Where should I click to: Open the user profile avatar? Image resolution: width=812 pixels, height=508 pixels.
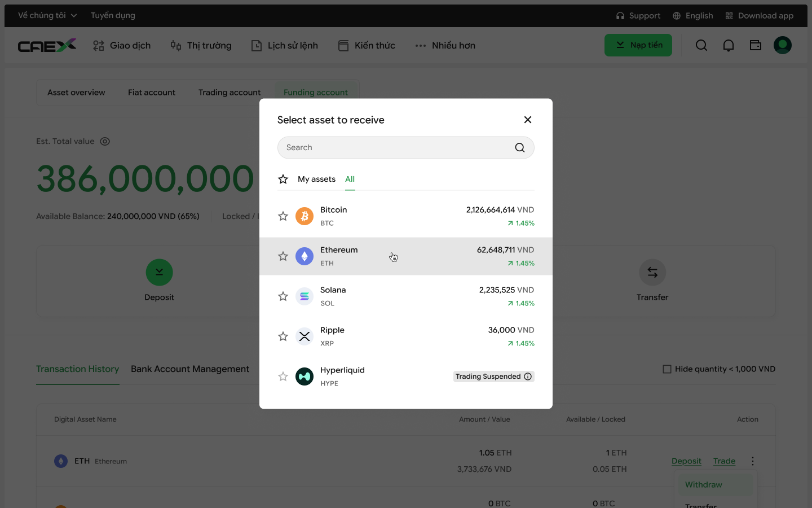[783, 45]
